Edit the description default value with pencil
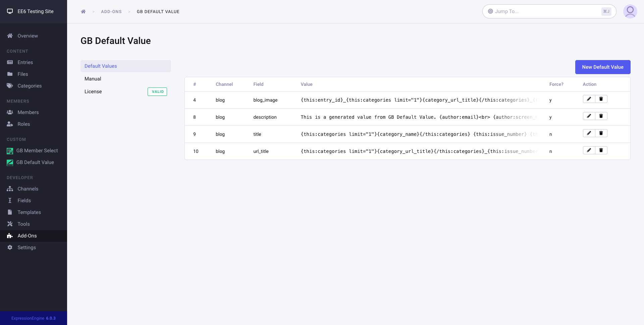Screen dimensions: 644x325 589,116
